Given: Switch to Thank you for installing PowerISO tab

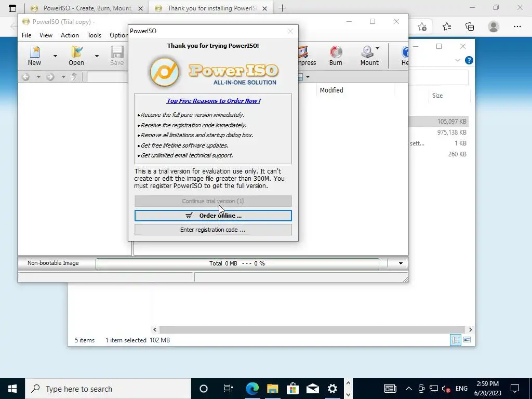Looking at the screenshot, I should (x=210, y=8).
